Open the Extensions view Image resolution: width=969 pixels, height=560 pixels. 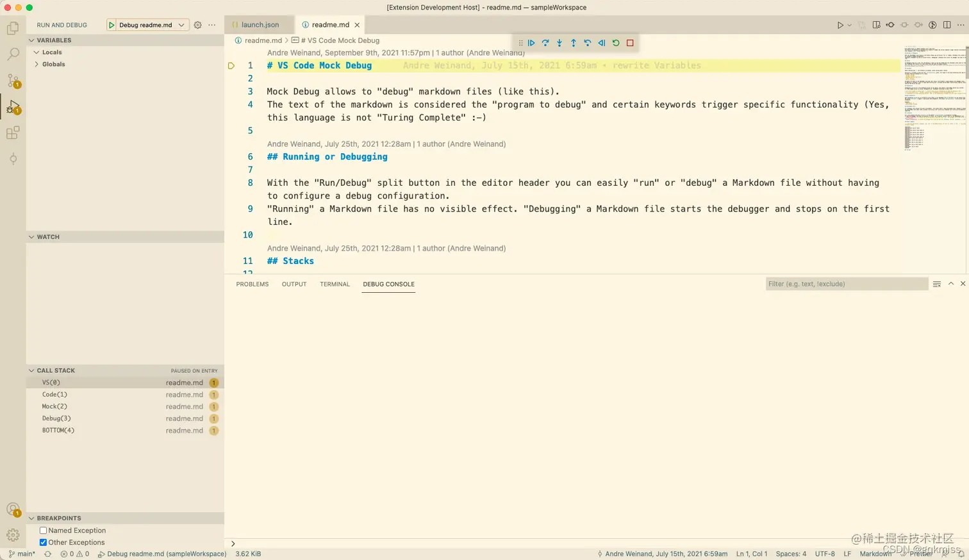coord(13,133)
